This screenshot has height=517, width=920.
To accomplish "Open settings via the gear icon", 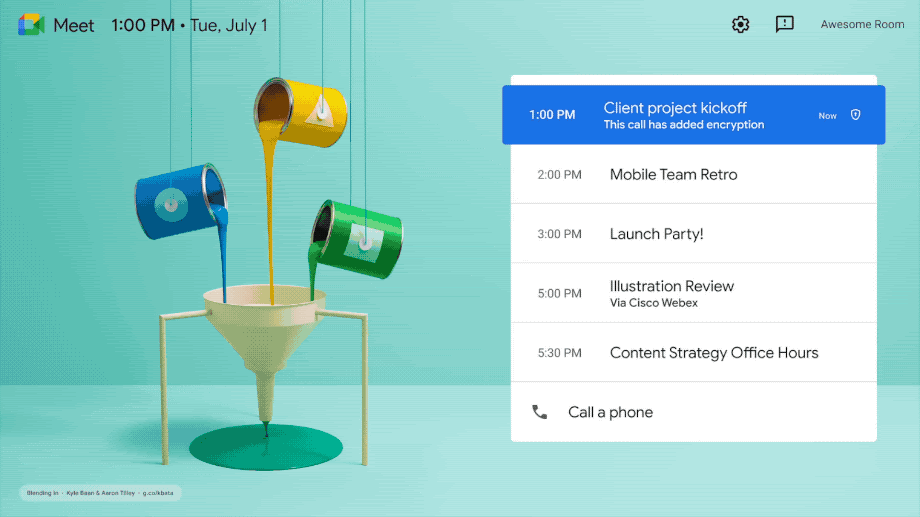I will pyautogui.click(x=740, y=25).
